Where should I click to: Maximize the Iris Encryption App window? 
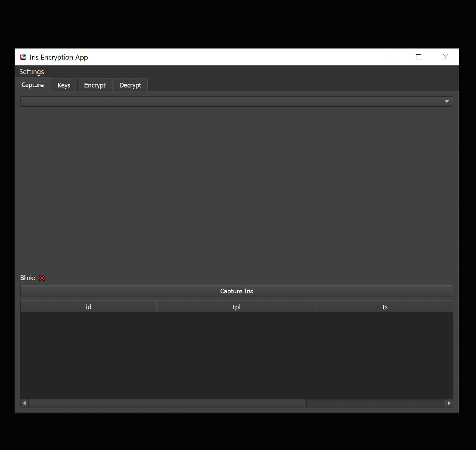[419, 57]
